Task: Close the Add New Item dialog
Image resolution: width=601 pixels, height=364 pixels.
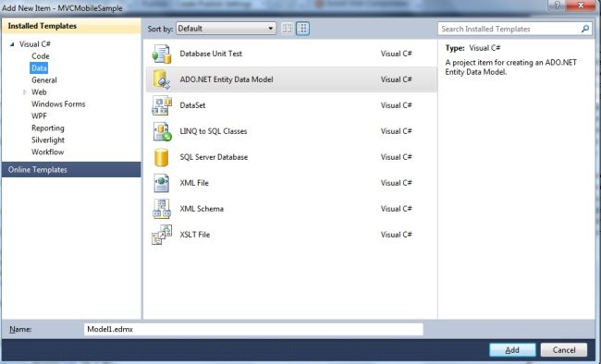Action: [x=581, y=6]
